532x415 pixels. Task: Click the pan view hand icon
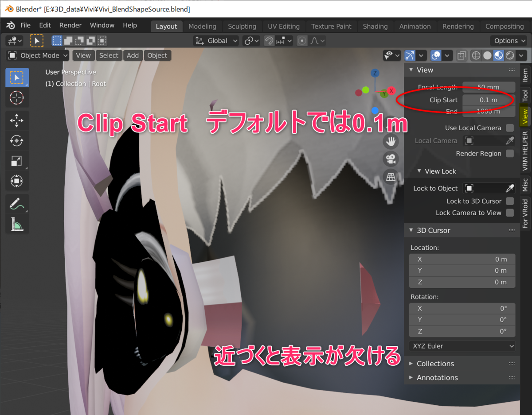[391, 141]
